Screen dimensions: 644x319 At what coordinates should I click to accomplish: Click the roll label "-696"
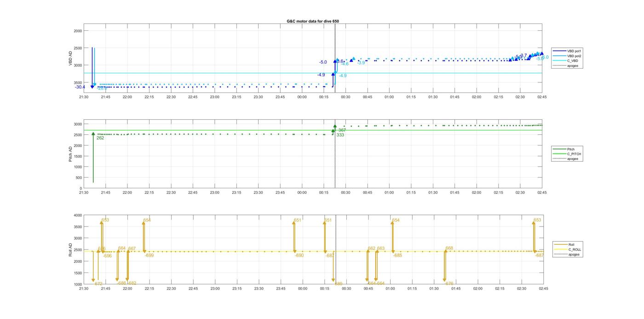(x=107, y=255)
